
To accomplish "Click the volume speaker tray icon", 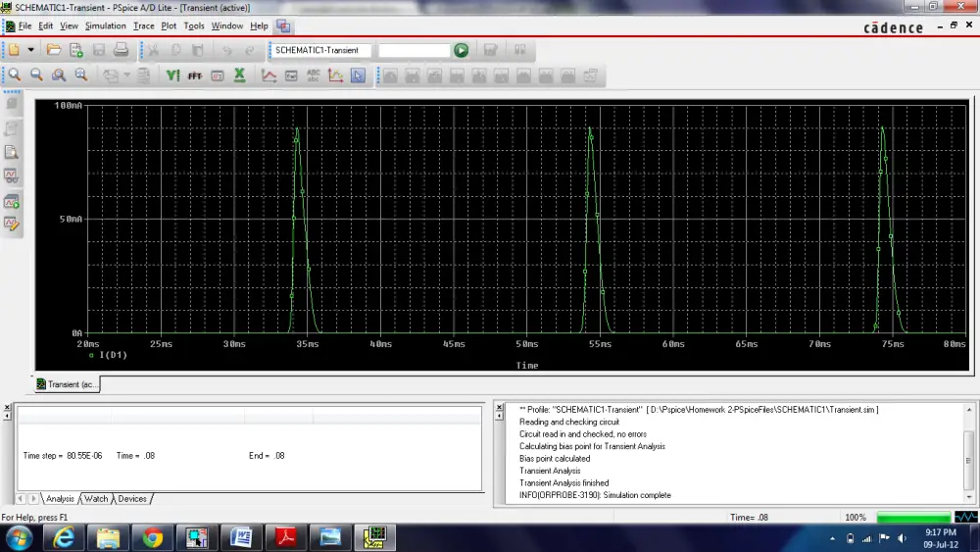I will tap(902, 538).
